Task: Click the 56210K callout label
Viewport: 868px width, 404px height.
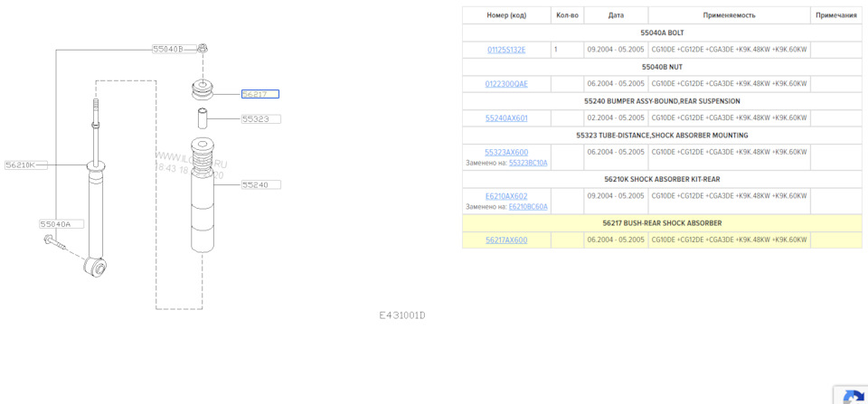Action: [26, 164]
